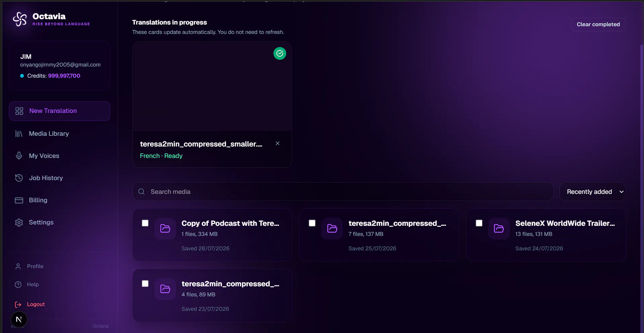Open the Recently added sort dropdown
Image resolution: width=644 pixels, height=333 pixels.
592,192
